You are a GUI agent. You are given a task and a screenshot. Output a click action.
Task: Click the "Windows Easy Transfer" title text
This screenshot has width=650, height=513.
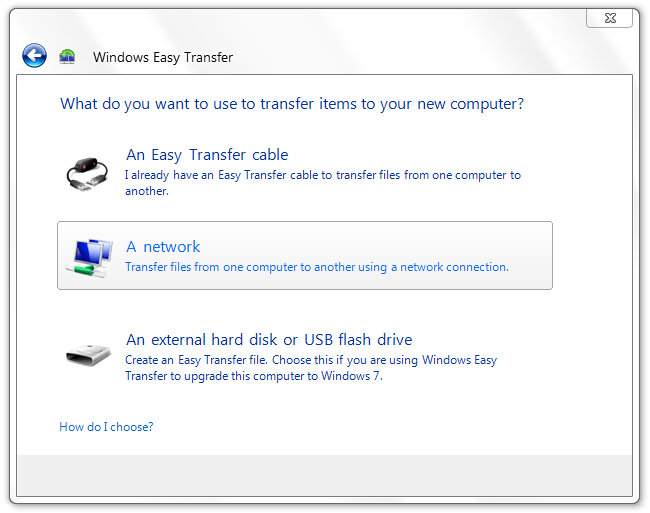tap(163, 57)
